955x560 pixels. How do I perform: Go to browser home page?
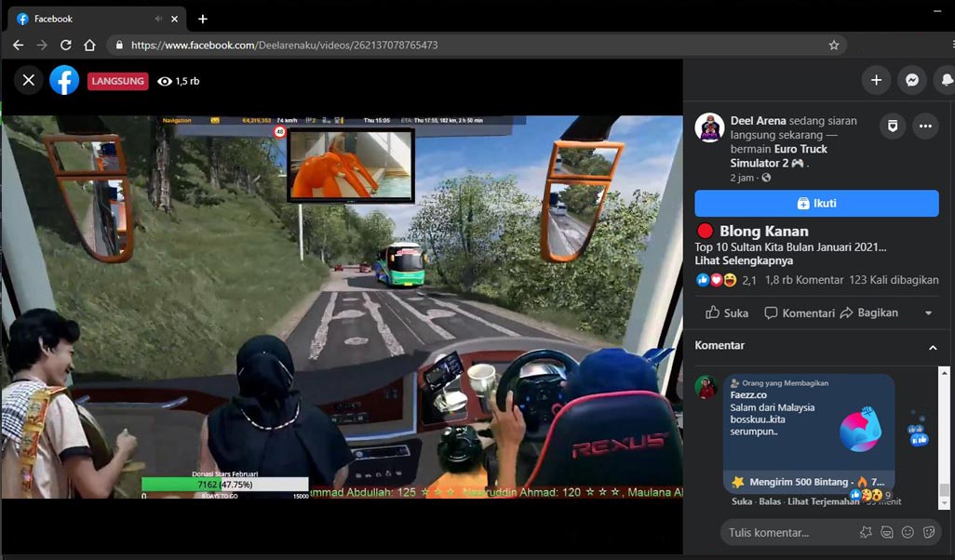(x=89, y=45)
